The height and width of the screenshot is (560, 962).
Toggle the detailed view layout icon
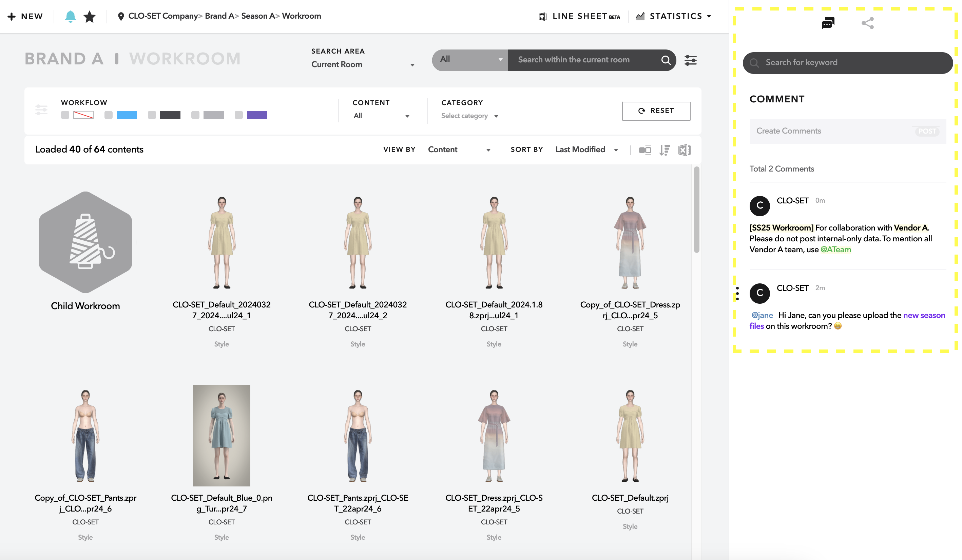[644, 149]
